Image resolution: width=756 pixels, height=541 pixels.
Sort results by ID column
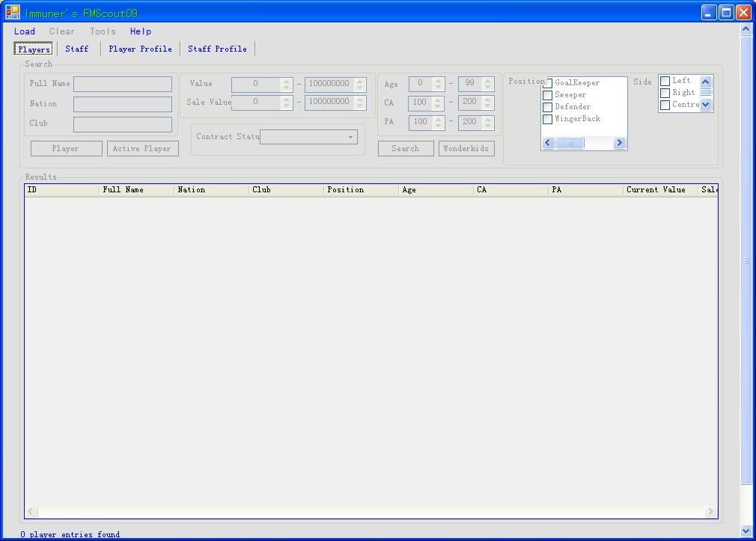pyautogui.click(x=61, y=190)
